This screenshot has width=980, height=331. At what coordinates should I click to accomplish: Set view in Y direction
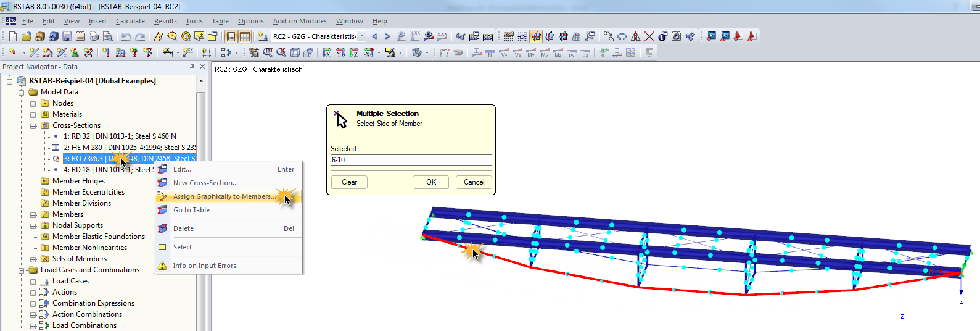click(x=340, y=52)
